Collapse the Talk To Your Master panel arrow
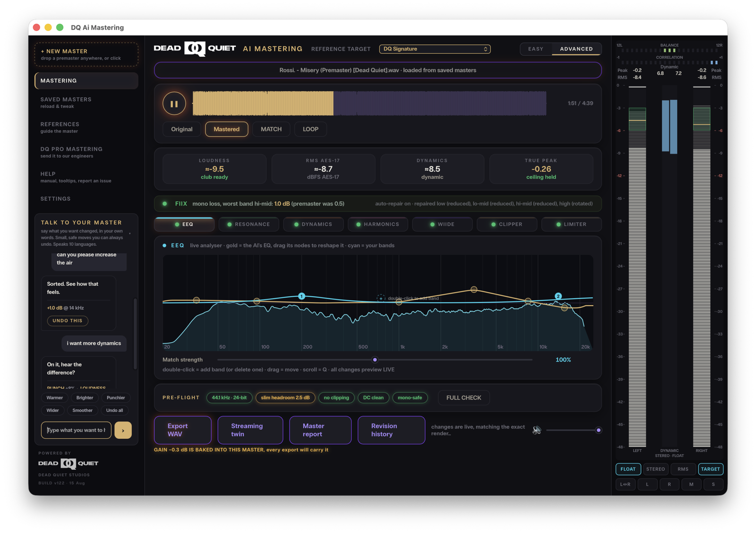This screenshot has height=533, width=756. [x=130, y=233]
